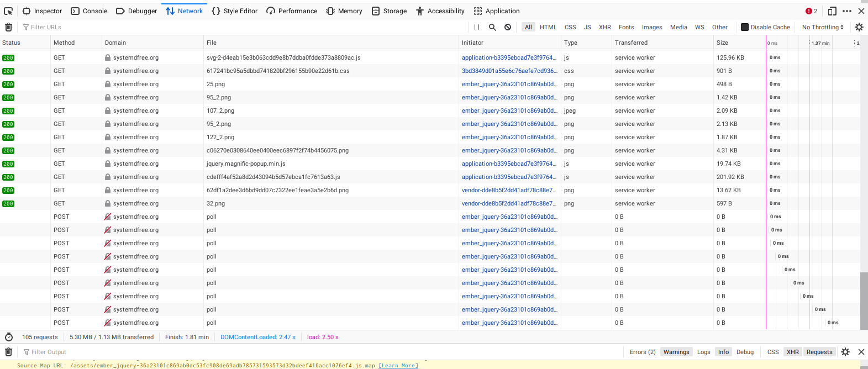Pause network recording
The image size is (868, 369).
477,27
